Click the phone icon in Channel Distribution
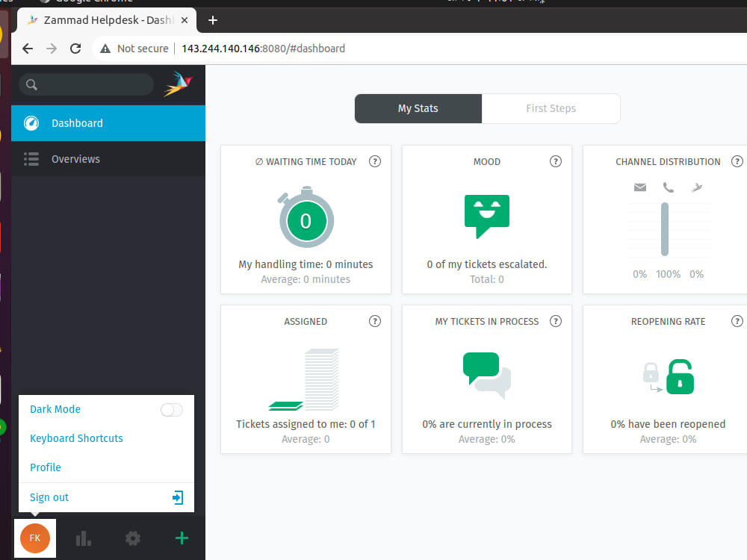 coord(668,187)
